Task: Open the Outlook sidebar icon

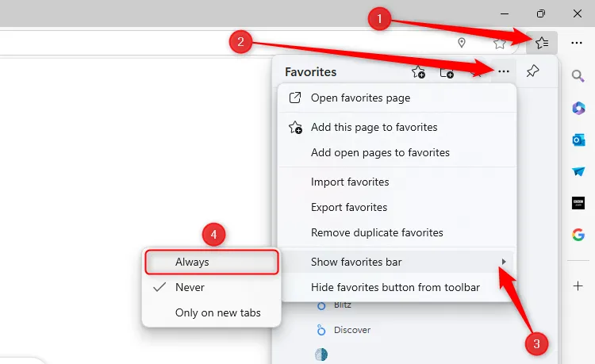Action: pos(578,140)
